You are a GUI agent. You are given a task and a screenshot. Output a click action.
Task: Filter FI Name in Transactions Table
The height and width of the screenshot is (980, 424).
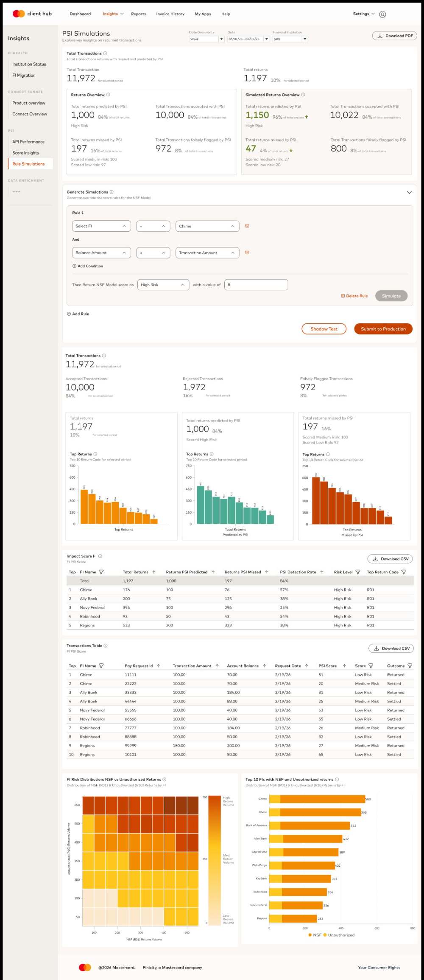pos(101,666)
